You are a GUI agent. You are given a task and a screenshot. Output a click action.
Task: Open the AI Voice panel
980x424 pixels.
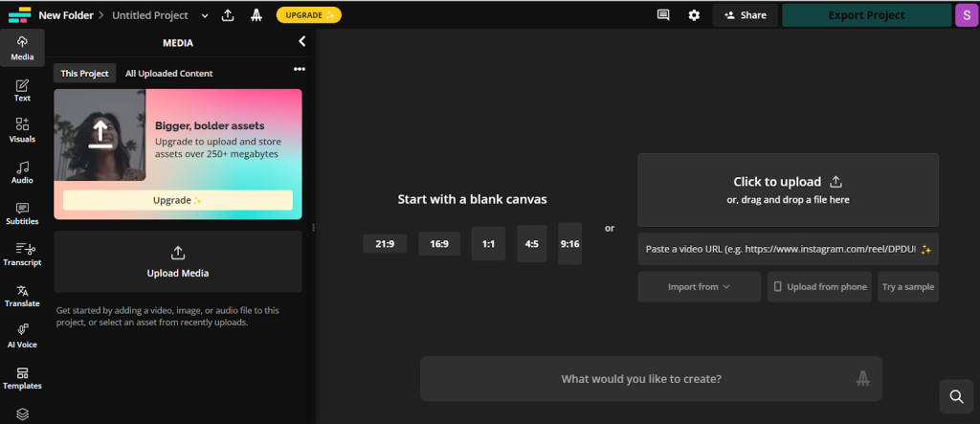tap(22, 335)
